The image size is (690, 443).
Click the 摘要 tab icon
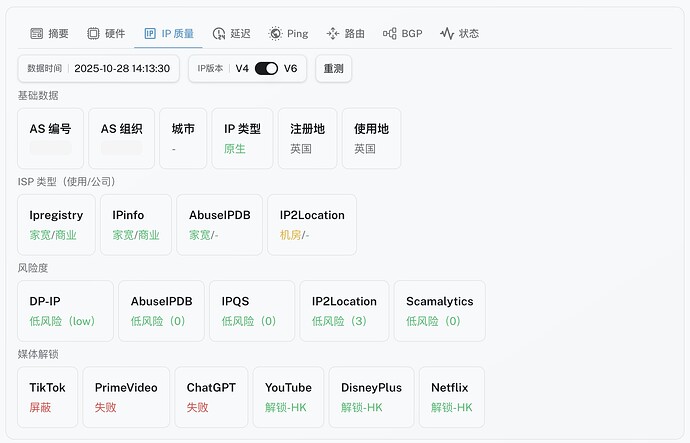pos(37,33)
